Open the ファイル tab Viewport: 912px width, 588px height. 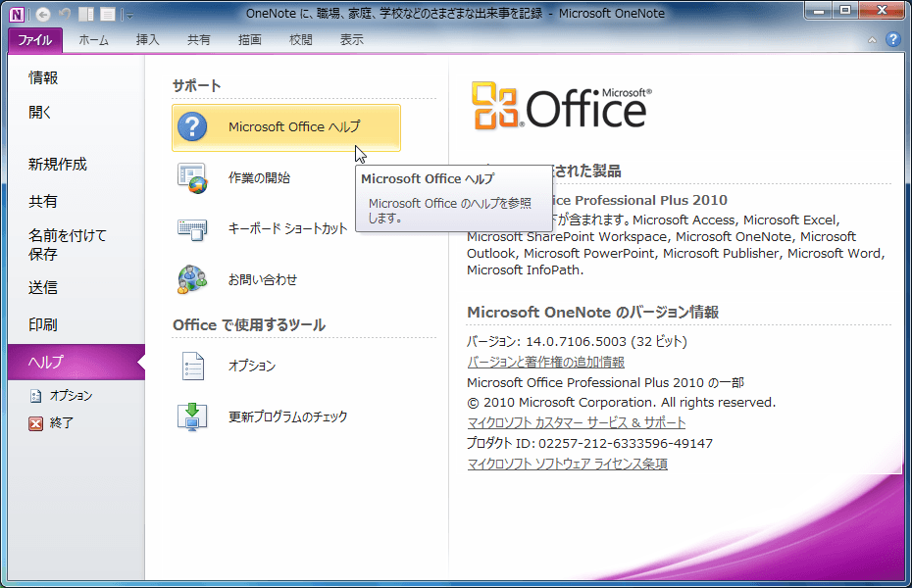pyautogui.click(x=35, y=40)
